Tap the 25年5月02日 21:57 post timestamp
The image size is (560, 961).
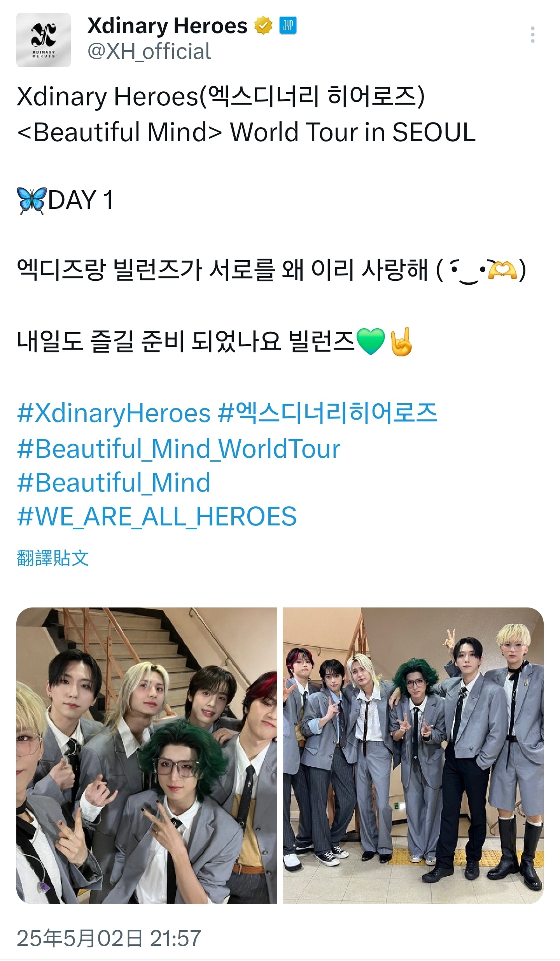109,938
